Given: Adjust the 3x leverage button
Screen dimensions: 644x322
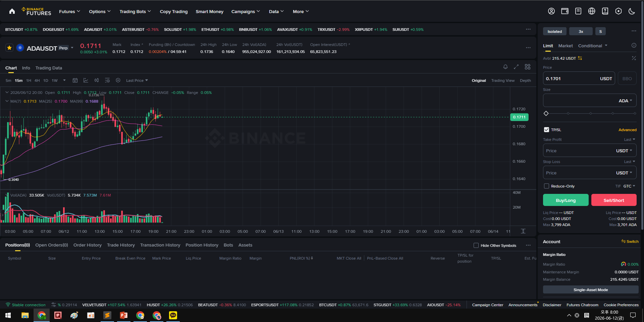Looking at the screenshot, I should tap(581, 31).
